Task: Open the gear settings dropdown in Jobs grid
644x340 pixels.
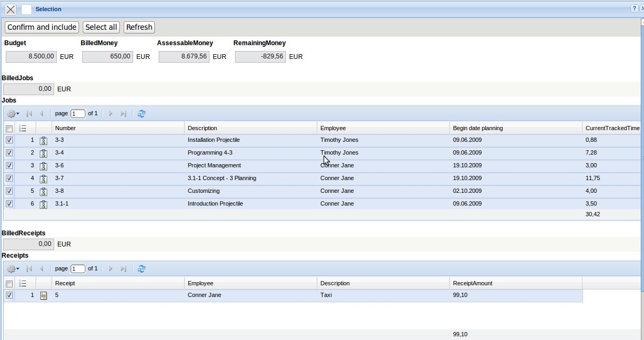Action: point(12,114)
